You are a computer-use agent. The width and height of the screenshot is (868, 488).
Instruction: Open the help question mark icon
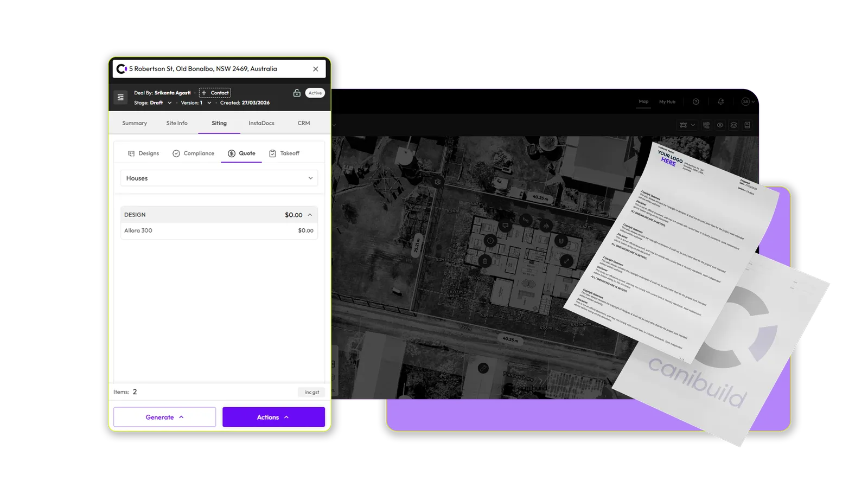(696, 101)
